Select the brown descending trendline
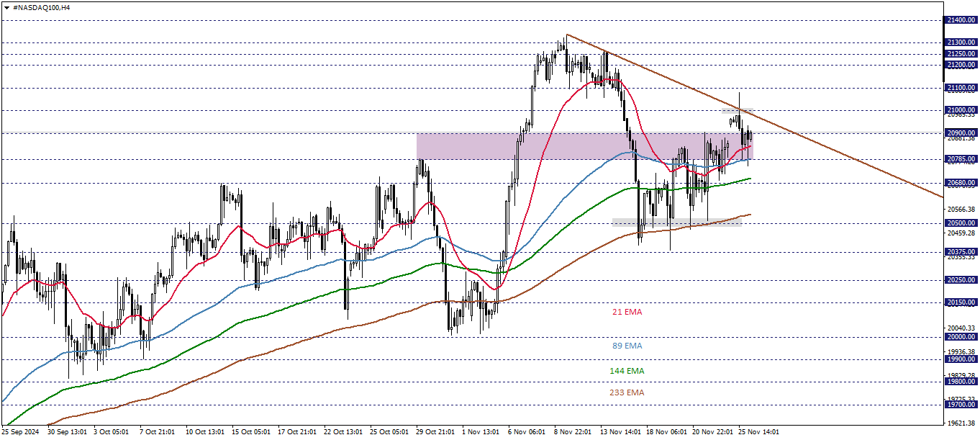This screenshot has width=980, height=440. (755, 116)
